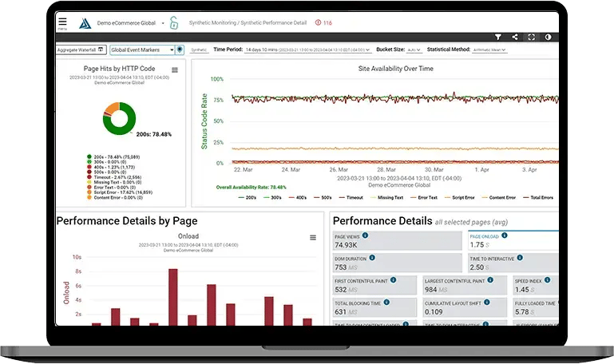Click the filter funnel icon

pos(498,37)
